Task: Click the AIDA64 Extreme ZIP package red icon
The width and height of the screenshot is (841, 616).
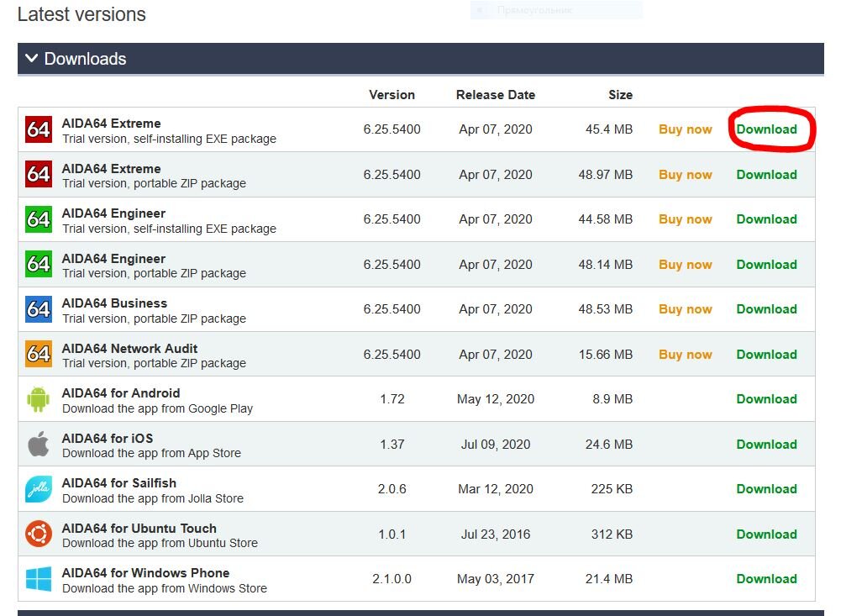Action: pyautogui.click(x=39, y=175)
